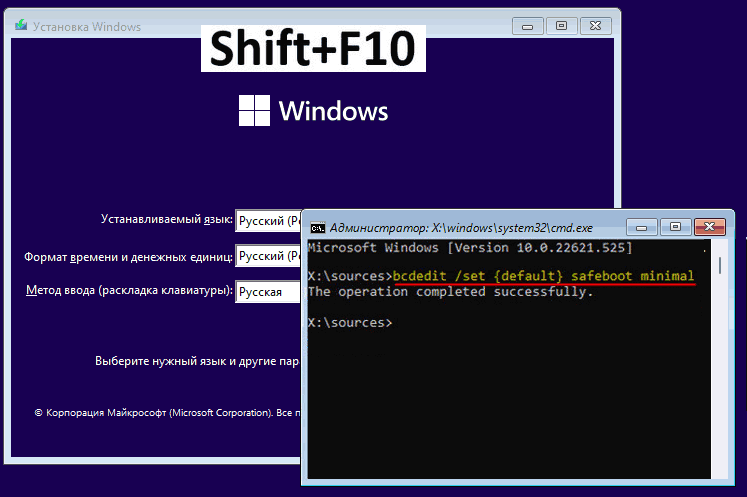Click the Microsoft Corporation copyright text
This screenshot has width=747, height=497.
pos(167,413)
